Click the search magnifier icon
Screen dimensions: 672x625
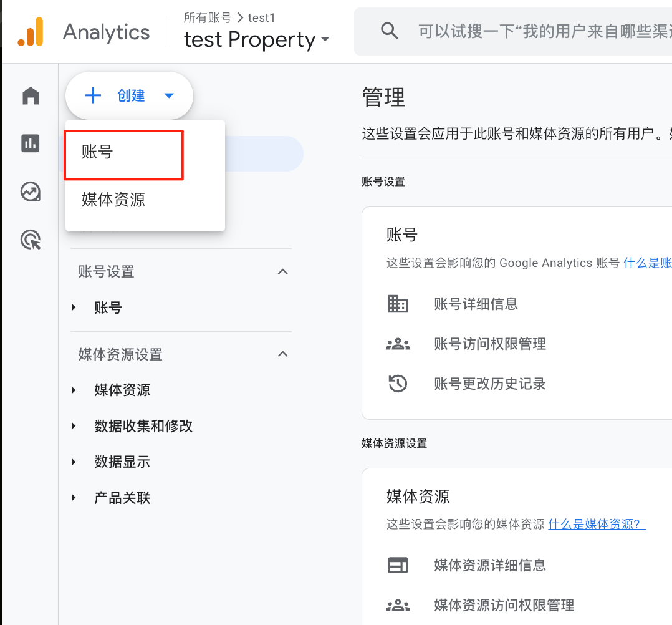(390, 31)
